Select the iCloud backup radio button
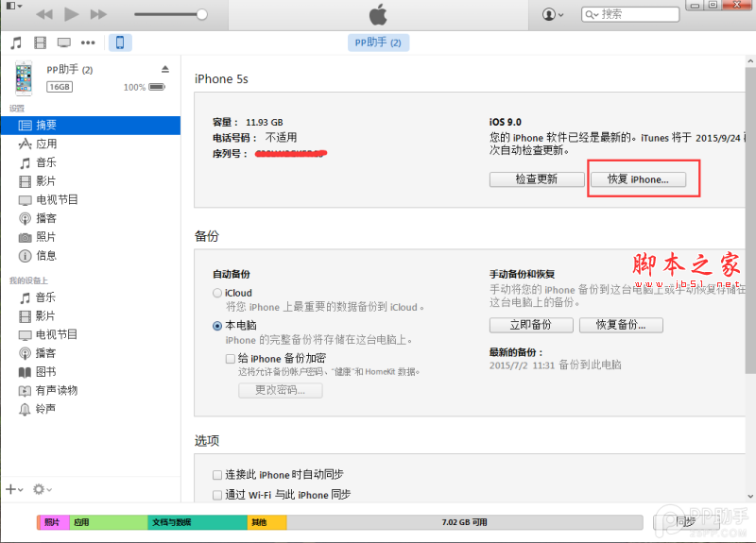 pyautogui.click(x=217, y=293)
